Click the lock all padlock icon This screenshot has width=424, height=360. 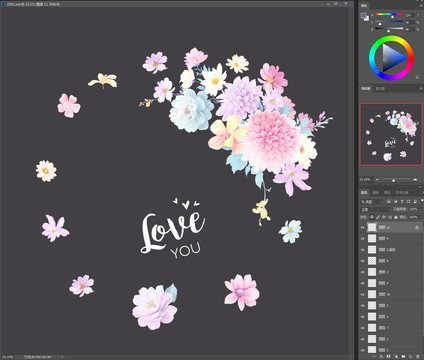point(396,217)
